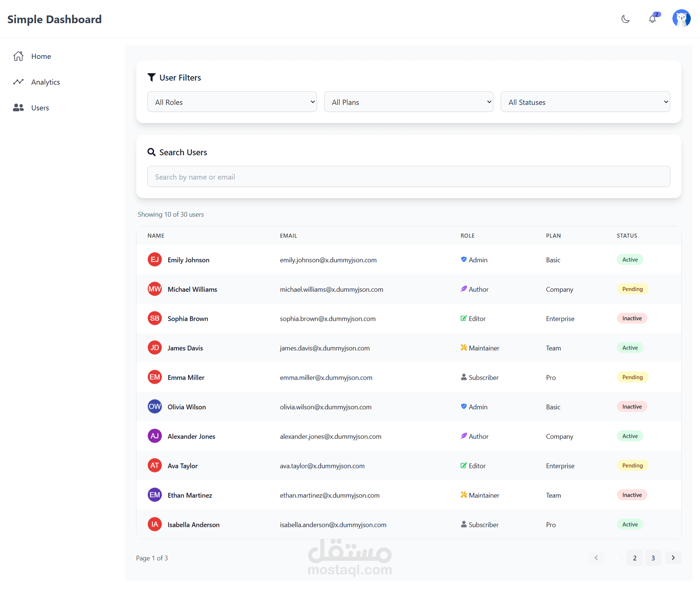Click the NAME column header
Image resolution: width=700 pixels, height=589 pixels.
[x=156, y=235]
